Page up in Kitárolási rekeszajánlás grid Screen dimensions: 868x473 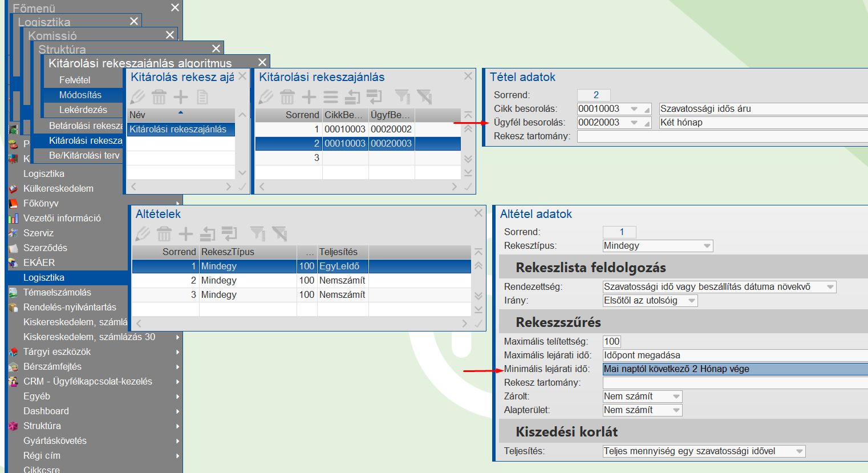point(468,129)
